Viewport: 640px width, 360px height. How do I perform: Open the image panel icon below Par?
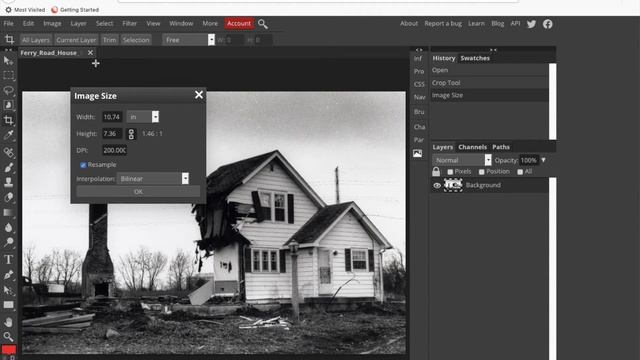(x=418, y=153)
